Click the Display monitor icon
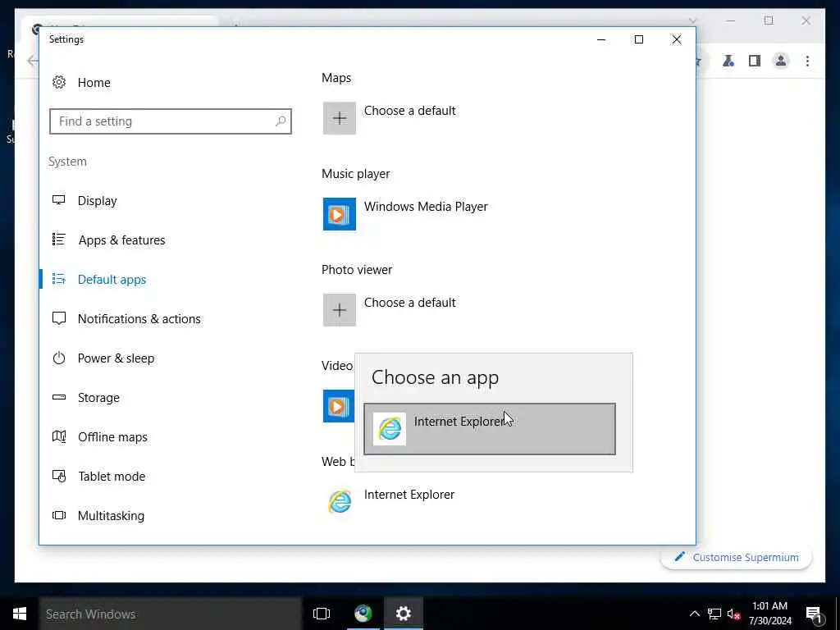 59,200
